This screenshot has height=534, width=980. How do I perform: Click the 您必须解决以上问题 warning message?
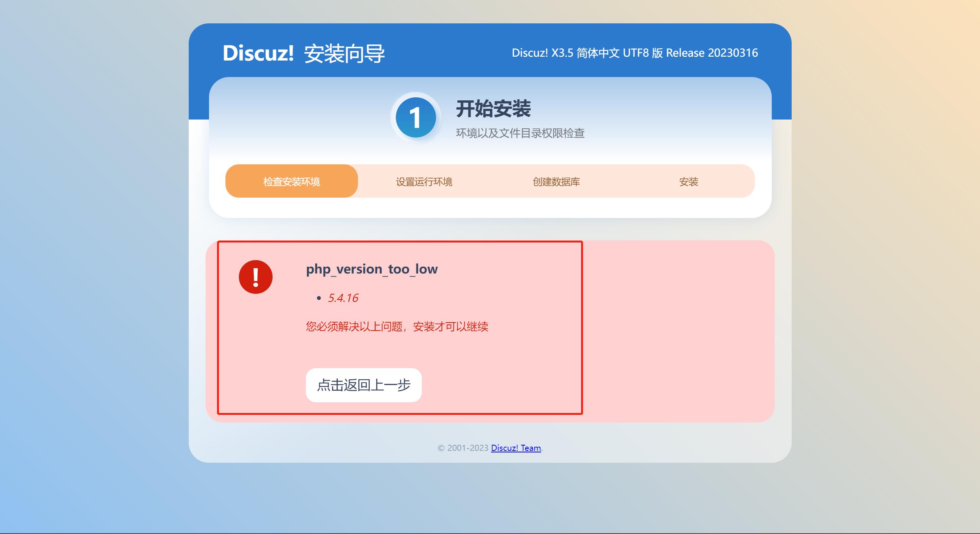pos(397,327)
